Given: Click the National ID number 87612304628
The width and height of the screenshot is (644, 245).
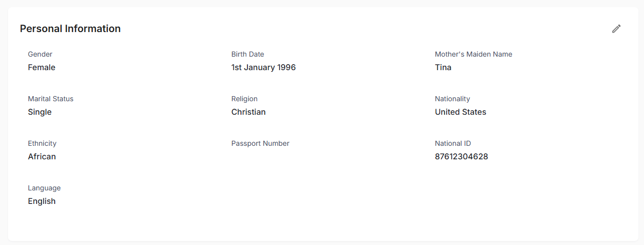Looking at the screenshot, I should point(461,157).
